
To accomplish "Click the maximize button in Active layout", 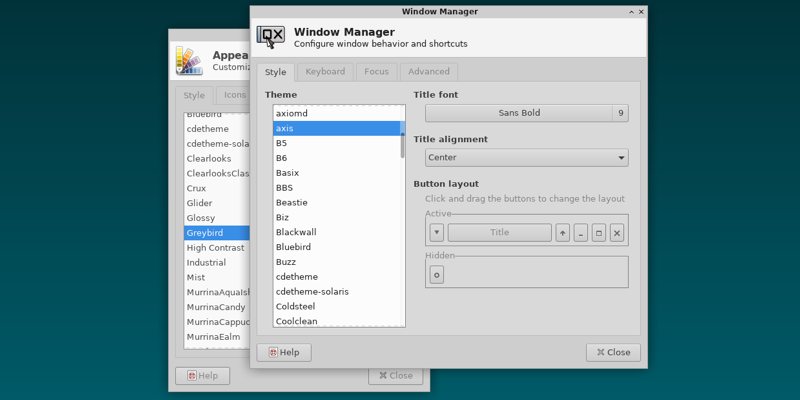I will pos(599,233).
